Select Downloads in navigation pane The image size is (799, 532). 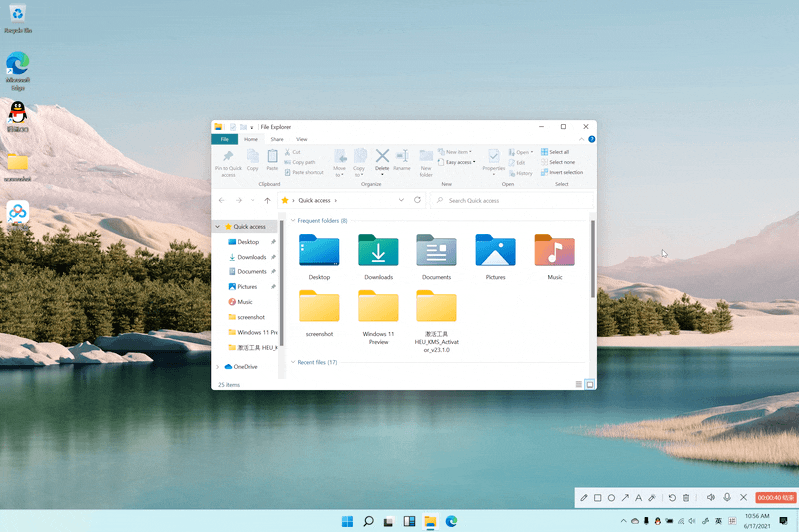tap(252, 257)
